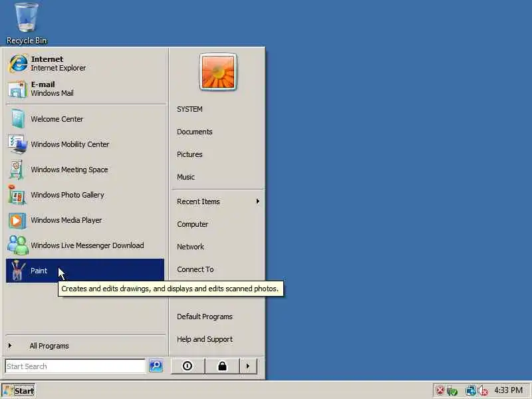Click the 4:33 PM taskbar clock
The height and width of the screenshot is (399, 532).
tap(508, 390)
